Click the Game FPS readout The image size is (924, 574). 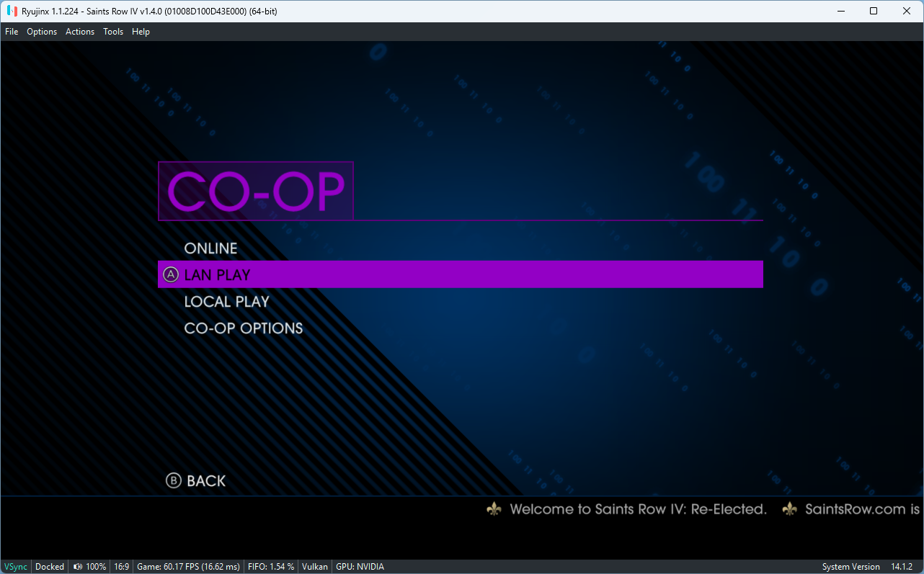[x=188, y=567]
